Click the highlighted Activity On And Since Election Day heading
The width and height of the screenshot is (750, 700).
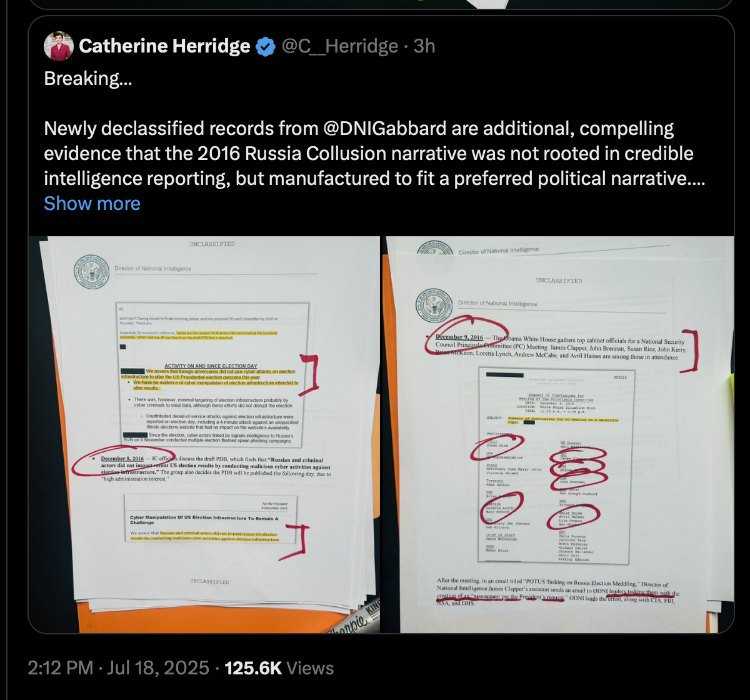pos(211,366)
